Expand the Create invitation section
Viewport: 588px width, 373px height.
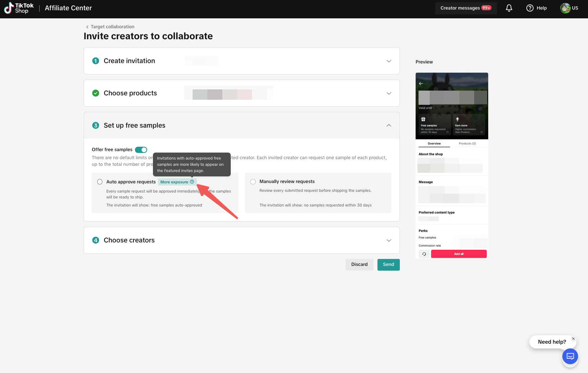click(x=389, y=61)
